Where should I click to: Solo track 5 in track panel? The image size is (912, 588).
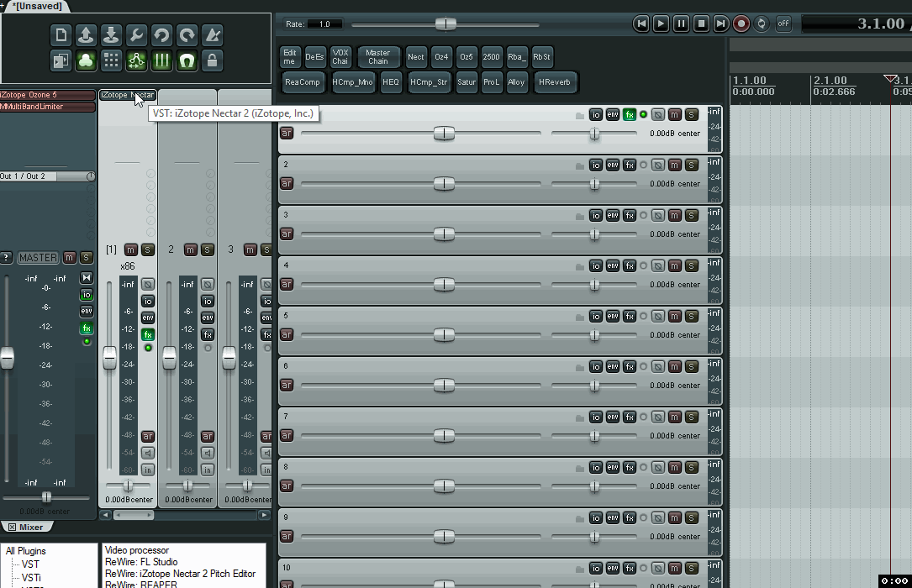tap(691, 316)
